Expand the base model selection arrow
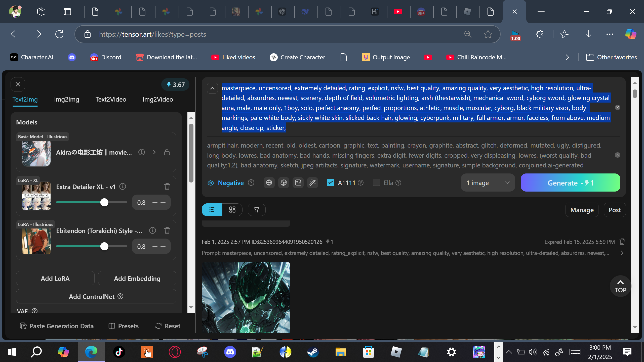644x362 pixels. (x=154, y=152)
